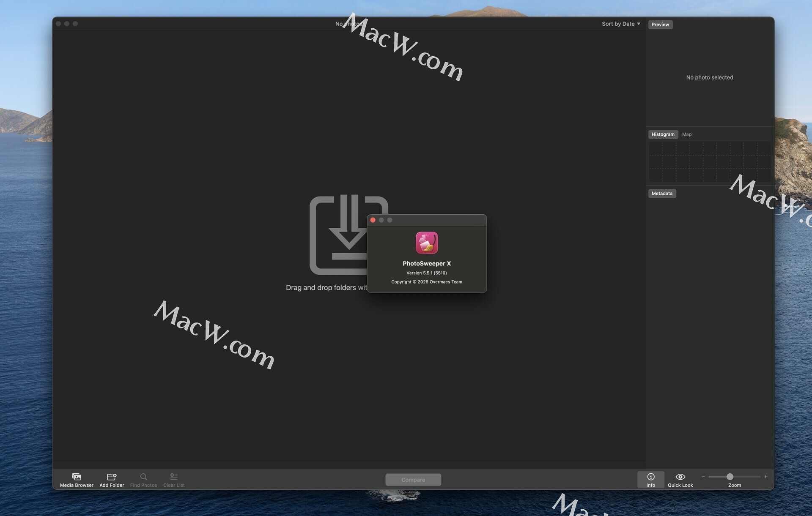
Task: Click the thumbnail Zoom slider knob
Action: pos(730,477)
